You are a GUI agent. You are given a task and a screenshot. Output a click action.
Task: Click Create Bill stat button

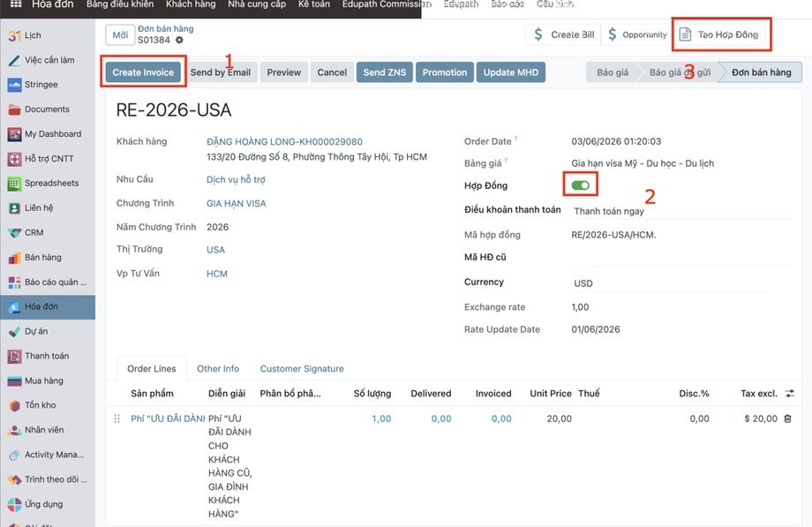coord(563,34)
